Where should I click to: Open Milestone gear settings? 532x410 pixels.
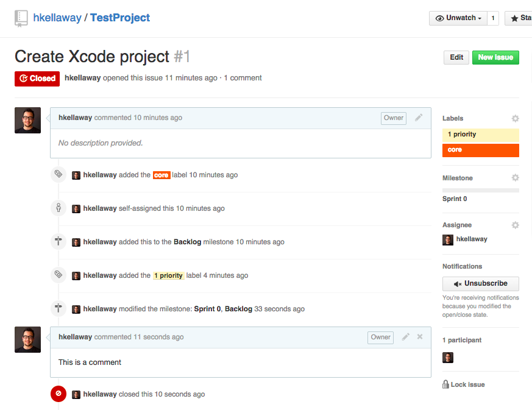point(515,178)
